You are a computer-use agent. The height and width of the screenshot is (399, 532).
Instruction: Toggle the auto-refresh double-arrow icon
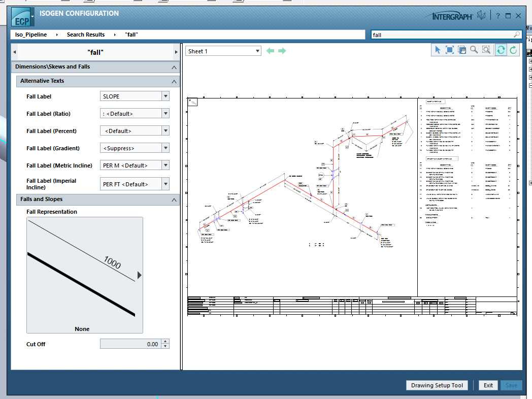(501, 50)
